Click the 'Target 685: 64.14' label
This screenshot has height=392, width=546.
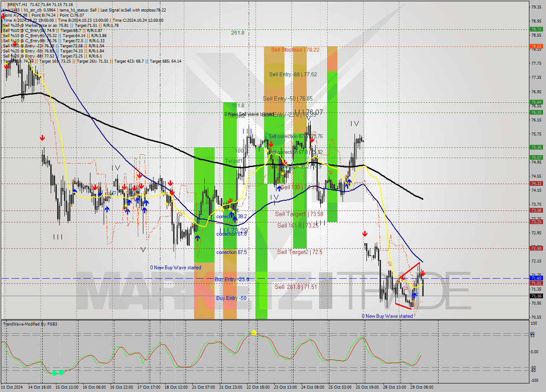click(x=166, y=61)
